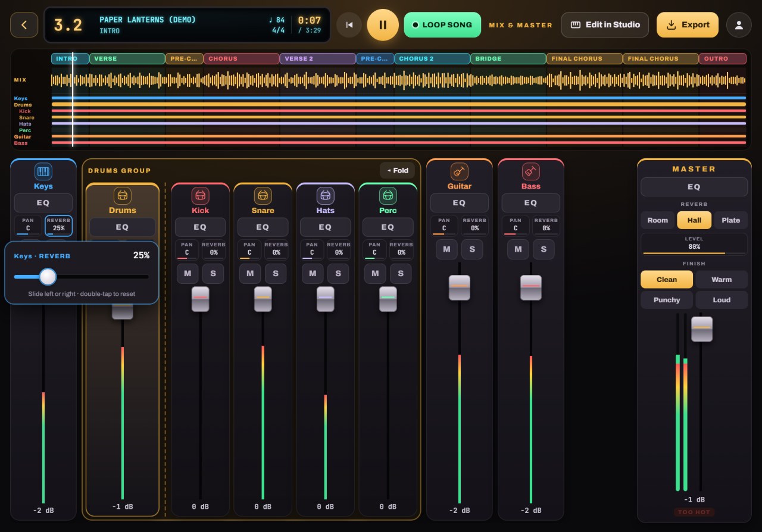Fold the Drums Group
This screenshot has width=762, height=532.
398,171
